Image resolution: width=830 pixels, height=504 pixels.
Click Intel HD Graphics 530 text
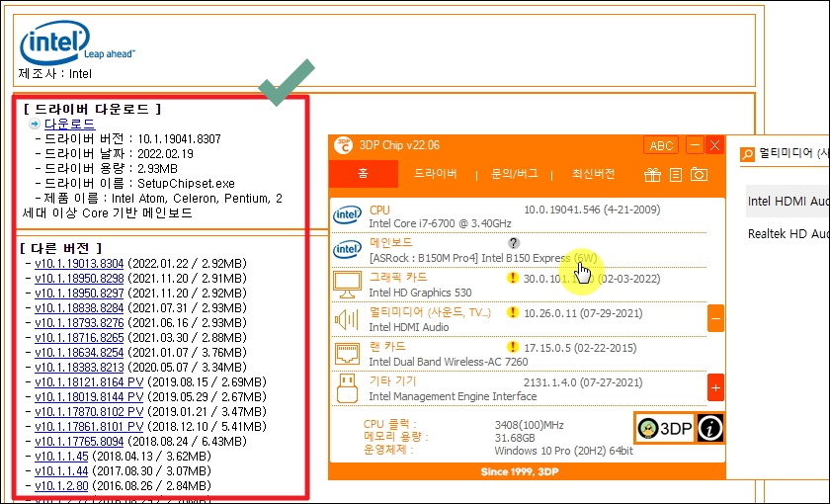click(x=420, y=293)
